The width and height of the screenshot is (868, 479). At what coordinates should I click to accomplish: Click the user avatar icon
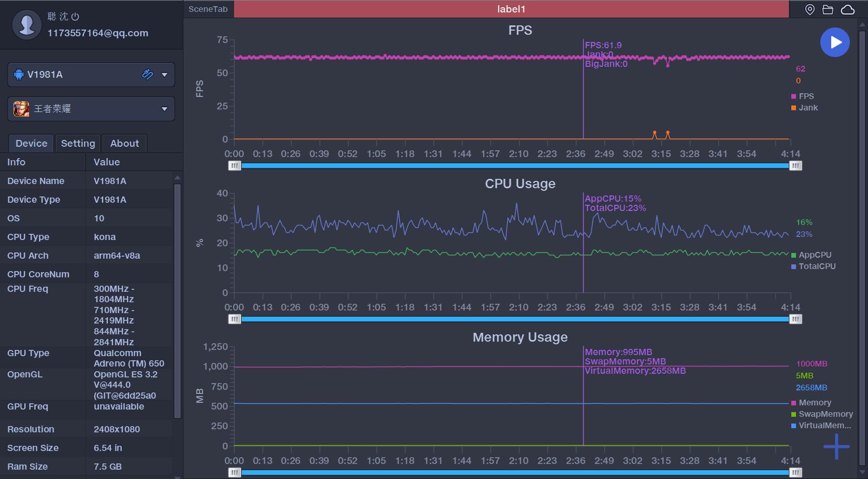[26, 24]
